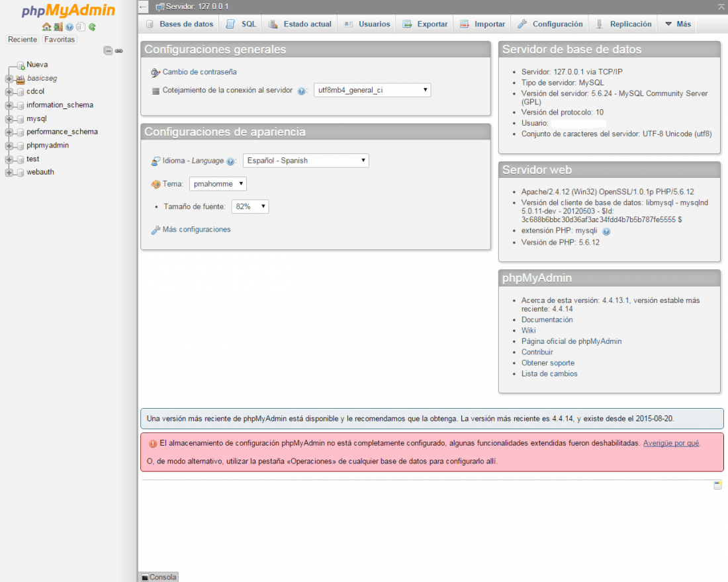Click the Más configuraciones link
728x582 pixels.
pyautogui.click(x=197, y=229)
